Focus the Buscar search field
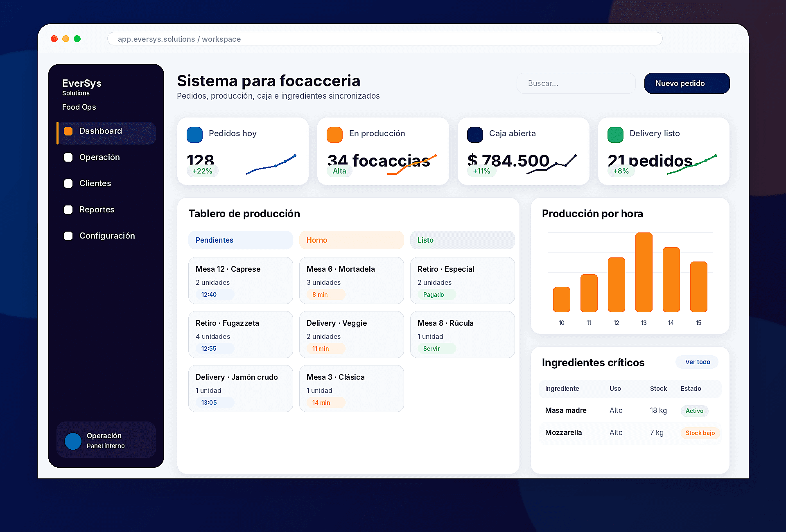The height and width of the screenshot is (532, 786). [576, 83]
